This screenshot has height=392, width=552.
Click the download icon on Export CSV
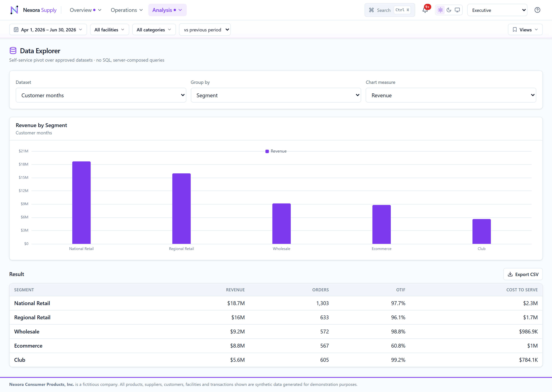click(510, 274)
